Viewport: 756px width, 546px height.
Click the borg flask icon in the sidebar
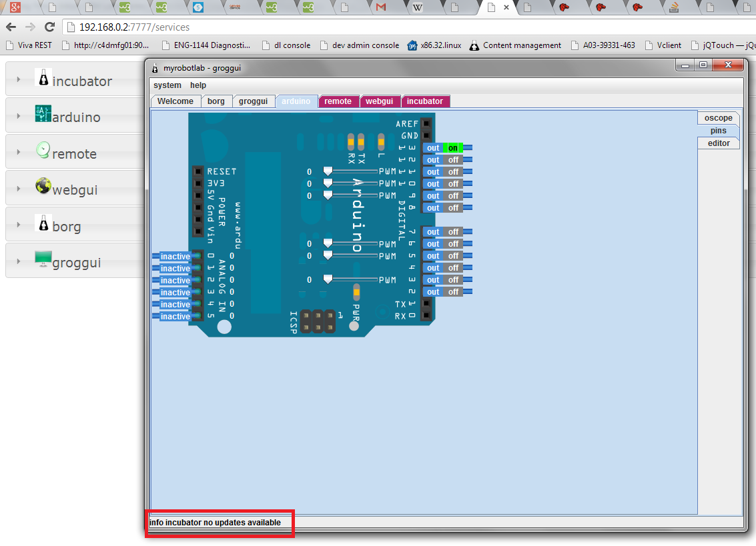tap(43, 223)
